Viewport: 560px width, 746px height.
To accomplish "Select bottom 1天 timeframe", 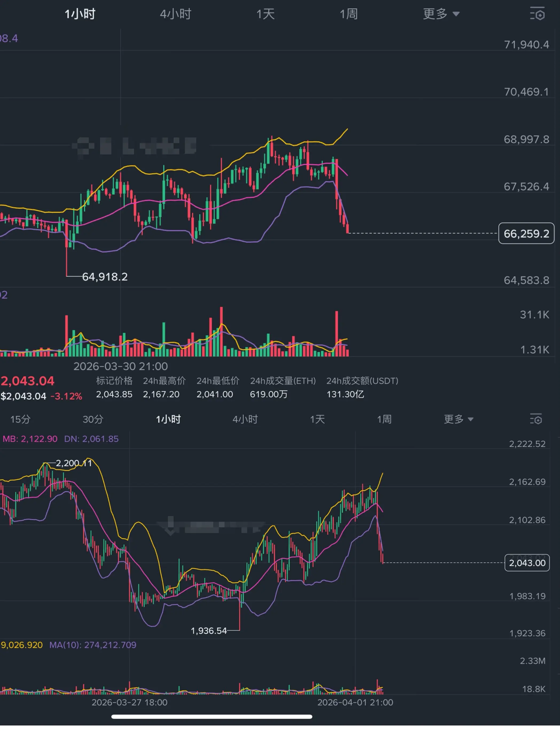I will point(317,419).
